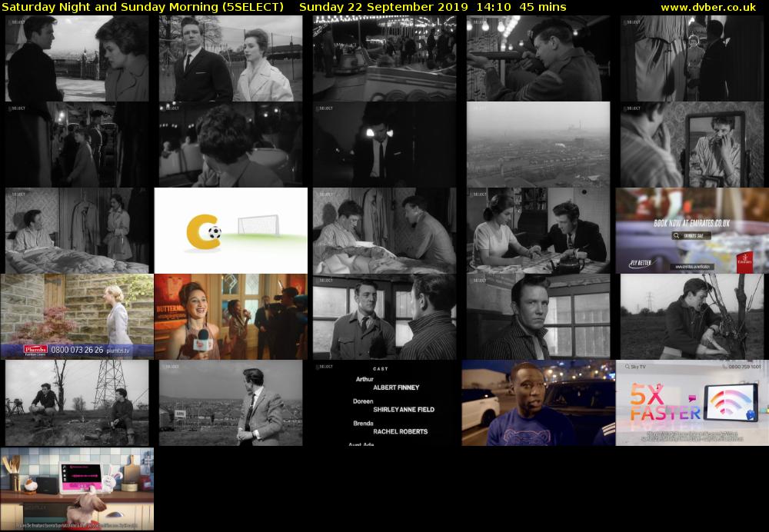Select frame of man aiming a rifle
Image resolution: width=769 pixels, height=532 pixels.
(x=538, y=58)
